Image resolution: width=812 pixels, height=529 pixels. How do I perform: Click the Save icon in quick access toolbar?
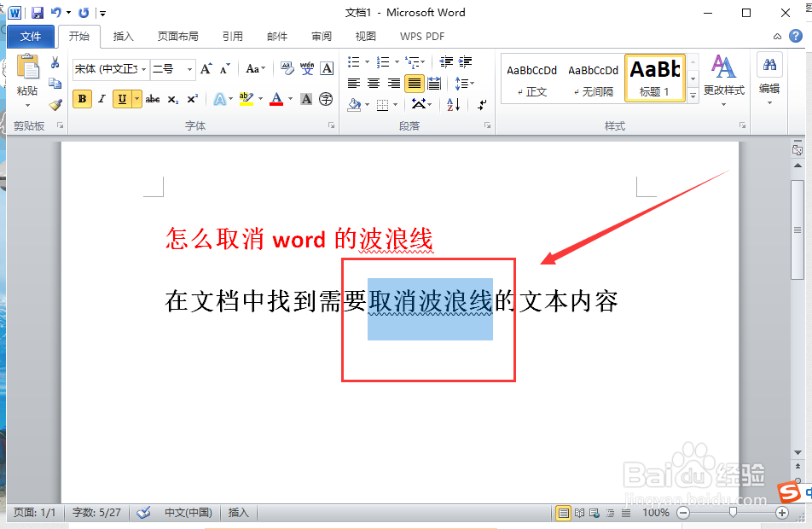[38, 13]
